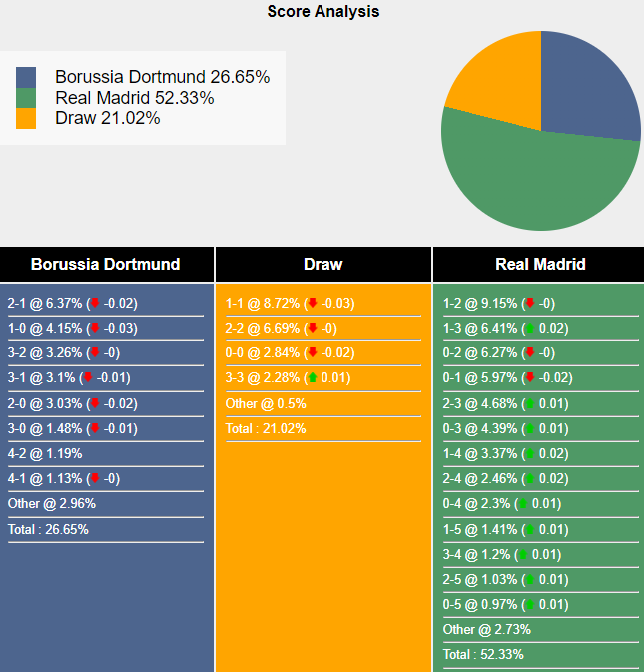Click red down arrow beside 3-1 @ 3.1%
Screen dimensions: 644x672
tap(88, 378)
